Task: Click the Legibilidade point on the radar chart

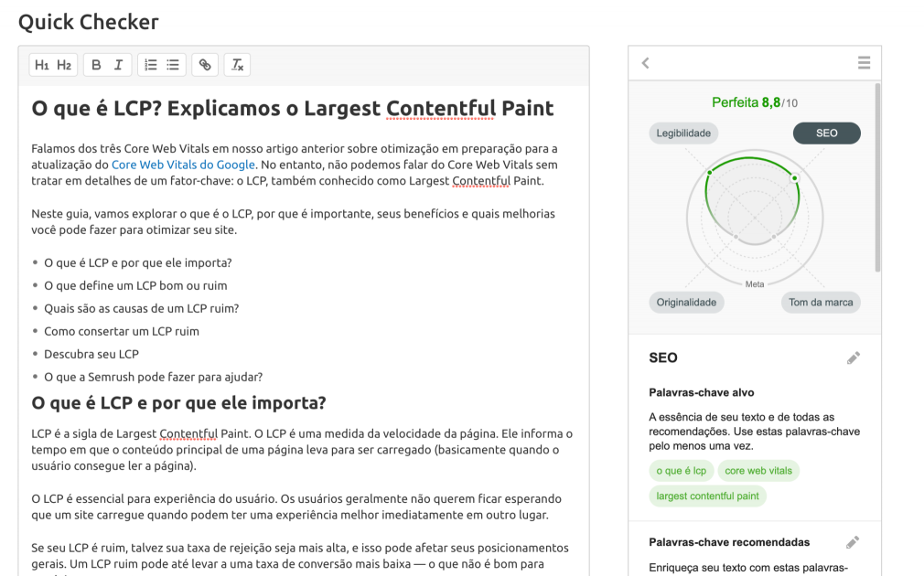Action: [710, 172]
